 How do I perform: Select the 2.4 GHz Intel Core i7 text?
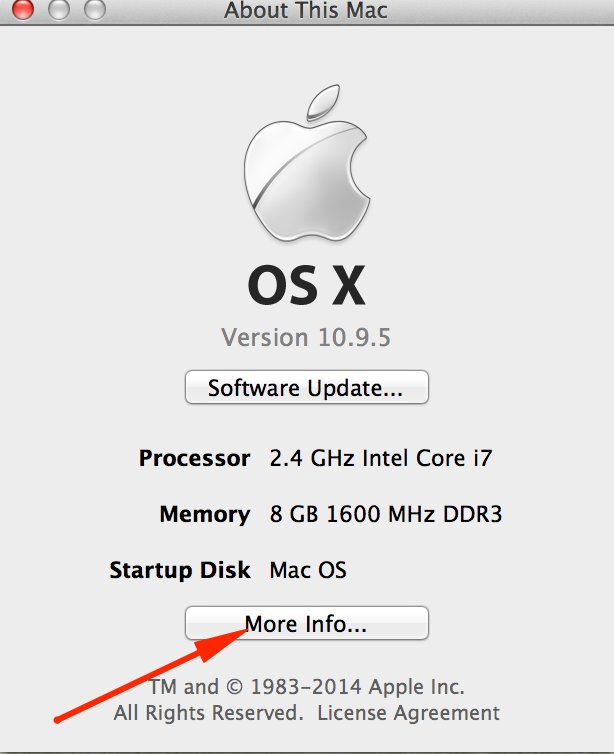tap(381, 459)
